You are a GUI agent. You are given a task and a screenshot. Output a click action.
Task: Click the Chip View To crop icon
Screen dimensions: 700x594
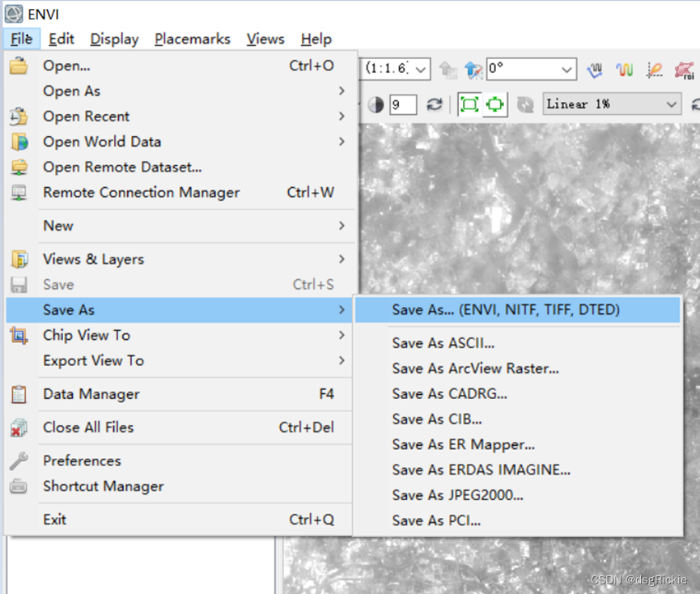coord(19,335)
